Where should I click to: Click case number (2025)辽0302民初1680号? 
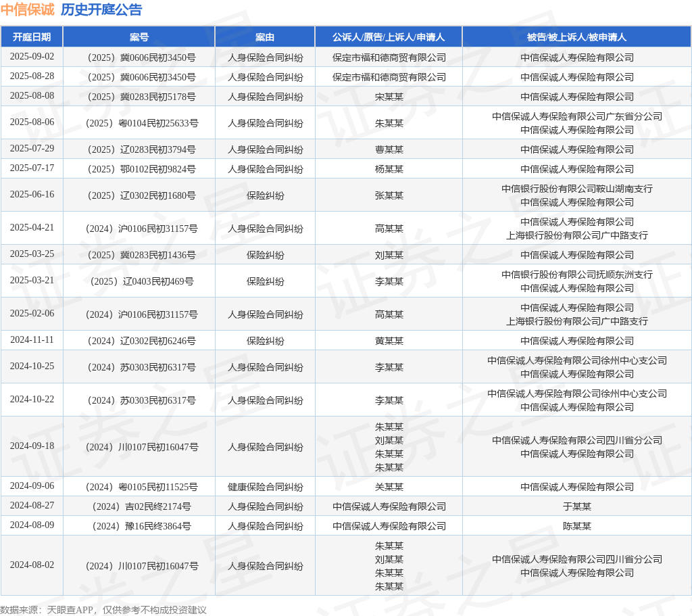pyautogui.click(x=142, y=195)
